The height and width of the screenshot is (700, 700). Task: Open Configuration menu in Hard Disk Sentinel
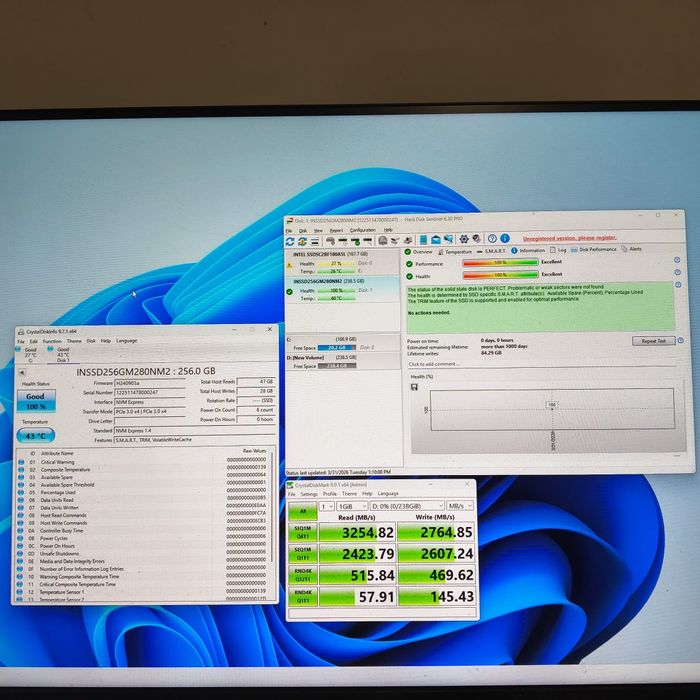[362, 230]
